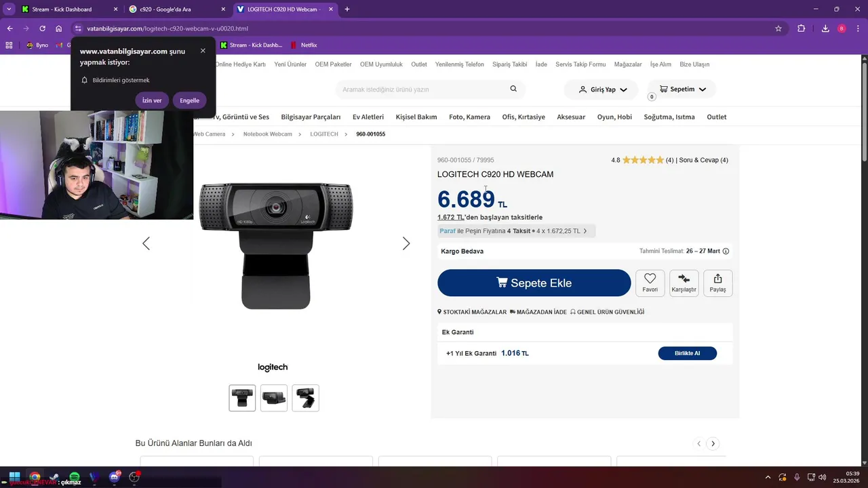Click the Notebook Webcam breadcrumb
This screenshot has height=488, width=868.
[x=268, y=134]
